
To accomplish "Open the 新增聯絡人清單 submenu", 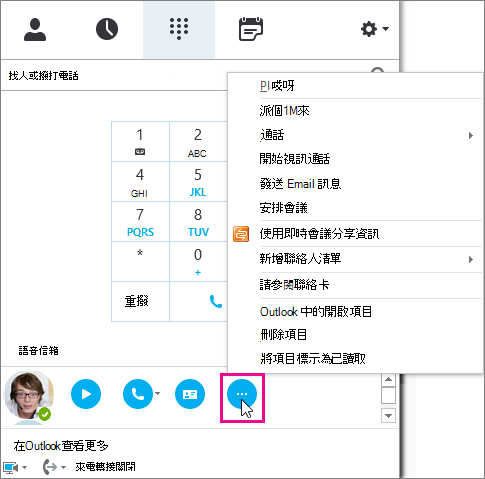I will [356, 259].
